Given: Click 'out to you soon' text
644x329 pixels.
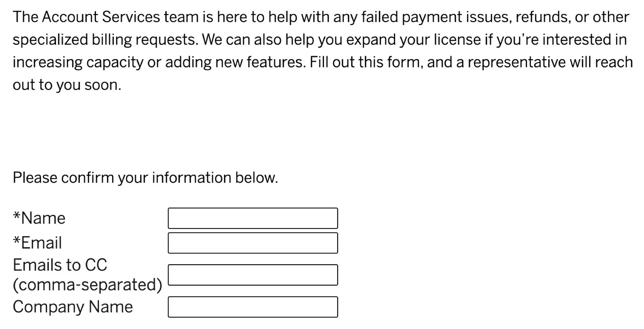Looking at the screenshot, I should click(67, 85).
